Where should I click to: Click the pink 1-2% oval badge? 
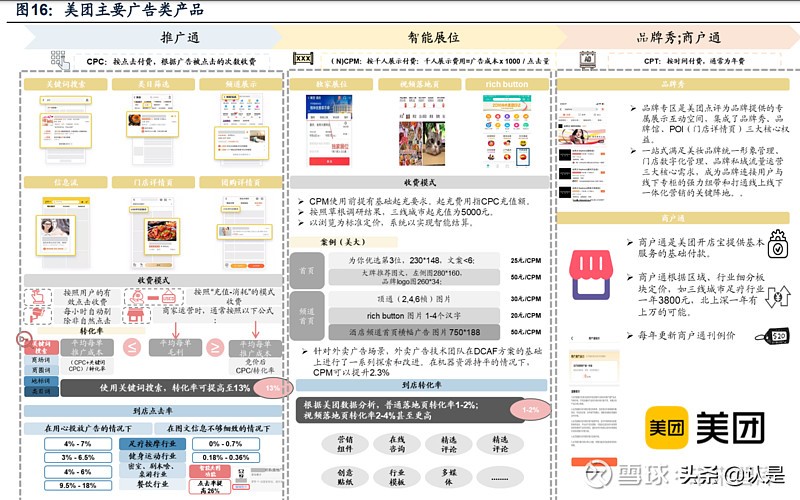530,410
